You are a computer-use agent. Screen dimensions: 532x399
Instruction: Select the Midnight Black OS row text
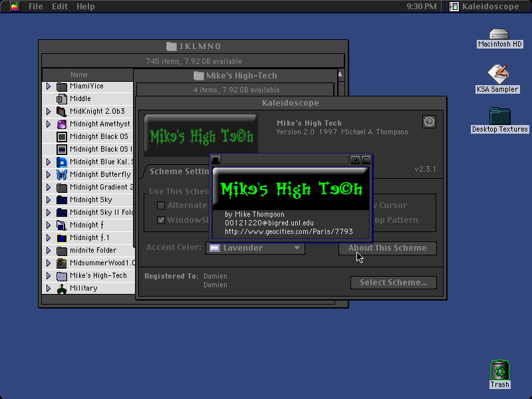[x=98, y=137]
